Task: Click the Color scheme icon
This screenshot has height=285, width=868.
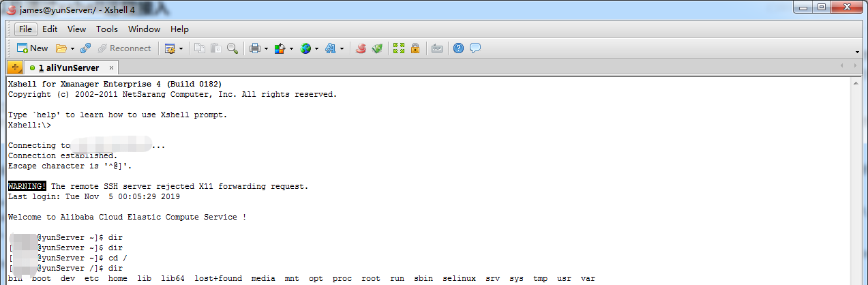Action: [x=280, y=48]
